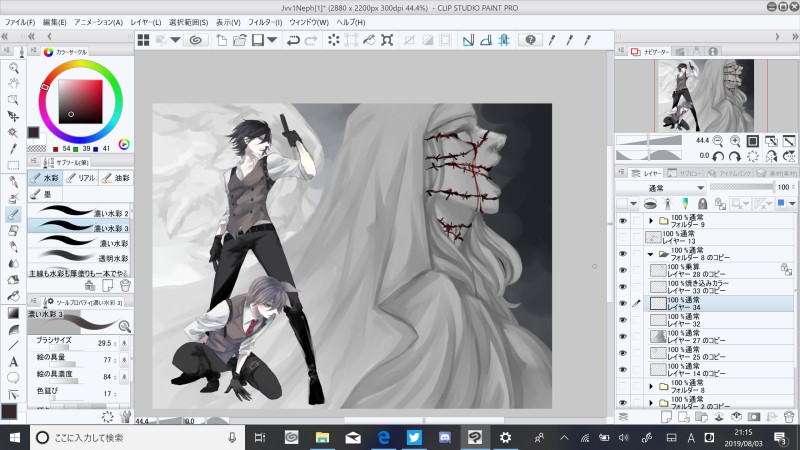Screen dimensions: 800x450
Task: Hide レイヤー 27 のコピー layer
Action: [622, 337]
